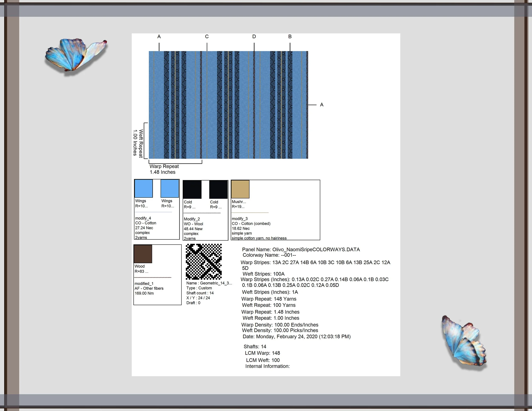Select the first Wings blue color swatch
This screenshot has width=532, height=411.
(143, 188)
